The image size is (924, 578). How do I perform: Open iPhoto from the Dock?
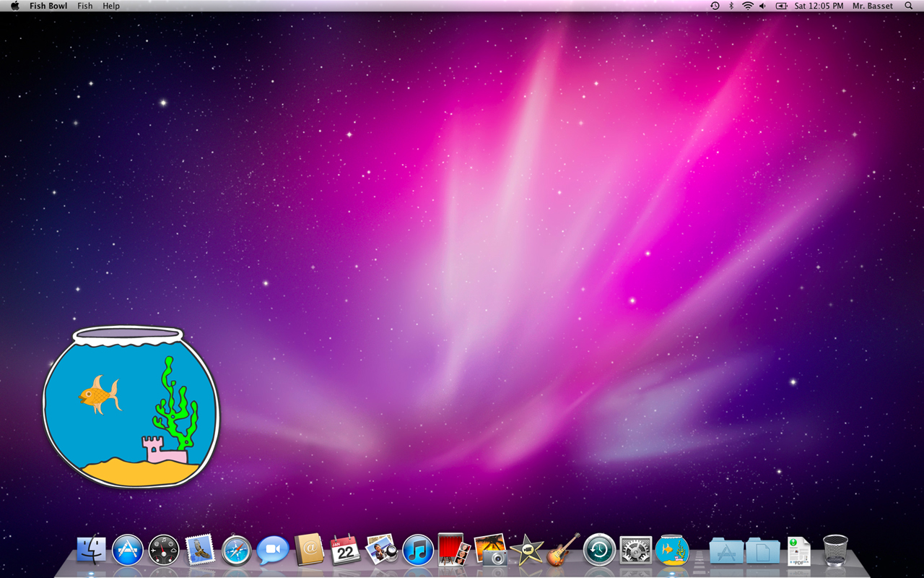coord(491,551)
